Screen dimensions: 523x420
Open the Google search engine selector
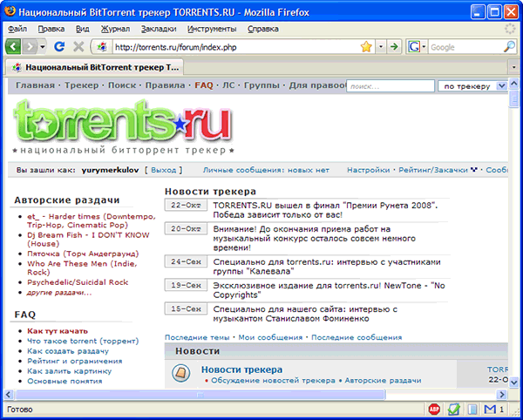pos(417,47)
